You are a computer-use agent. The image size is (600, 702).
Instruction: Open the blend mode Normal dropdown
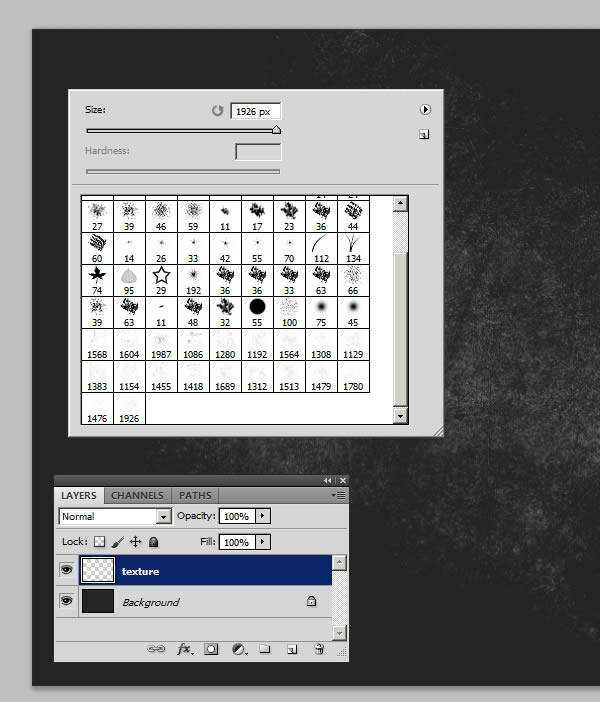click(x=115, y=516)
